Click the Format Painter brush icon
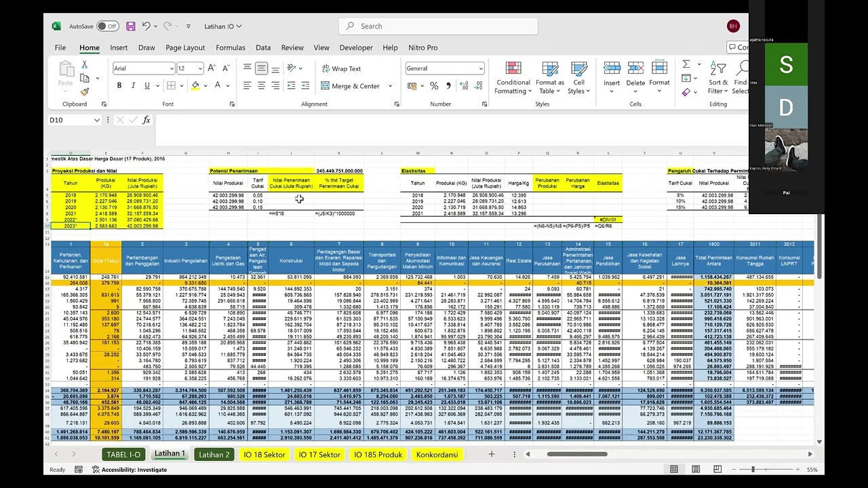868x488 pixels. 84,91
